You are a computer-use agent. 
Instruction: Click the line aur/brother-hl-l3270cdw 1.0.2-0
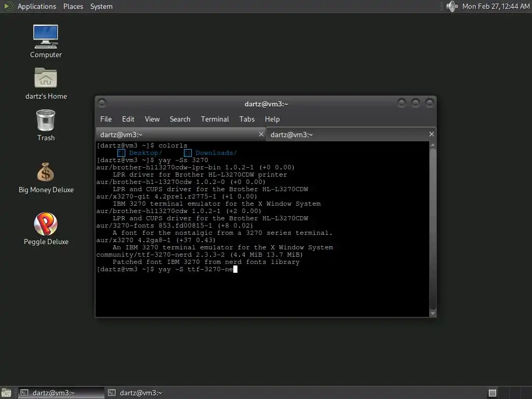pos(181,182)
